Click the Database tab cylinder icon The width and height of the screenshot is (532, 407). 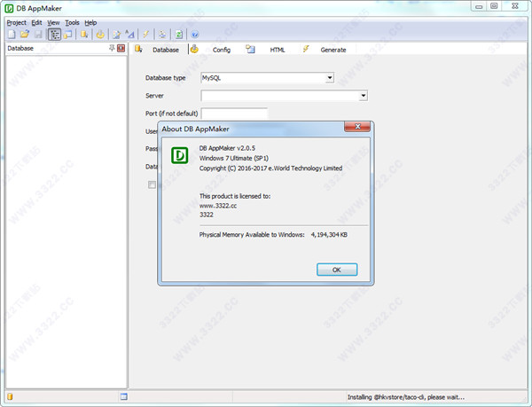tap(138, 49)
